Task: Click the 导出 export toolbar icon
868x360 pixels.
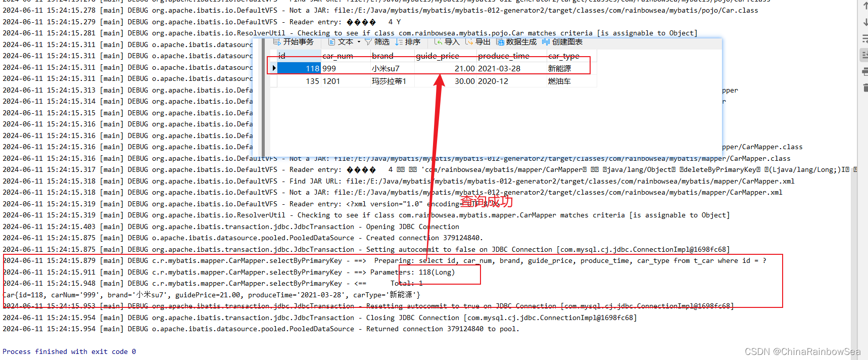Action: click(469, 42)
